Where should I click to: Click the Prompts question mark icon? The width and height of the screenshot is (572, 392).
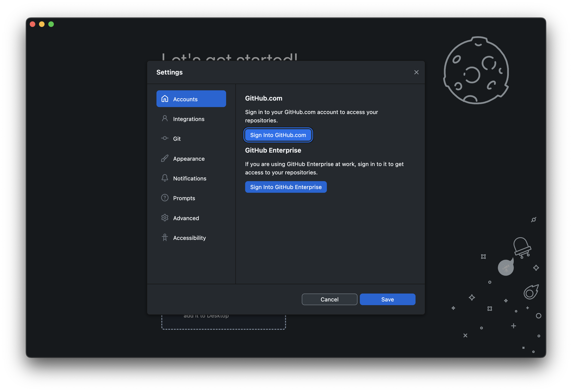click(x=165, y=198)
